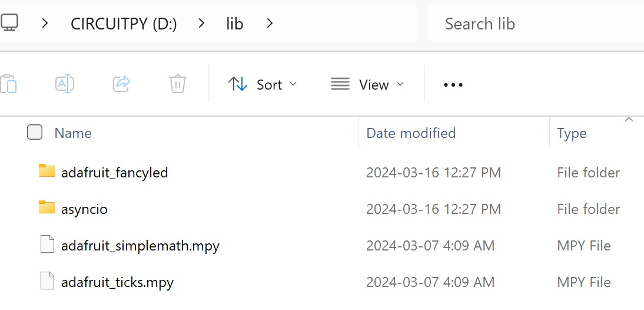Expand the chevron after CIRCUITPY (D:)
Screen dimensions: 644x310
[x=201, y=24]
